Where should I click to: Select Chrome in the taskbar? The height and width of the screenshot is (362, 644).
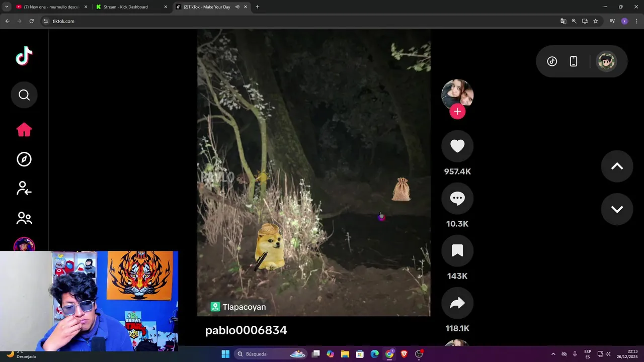[x=389, y=354]
